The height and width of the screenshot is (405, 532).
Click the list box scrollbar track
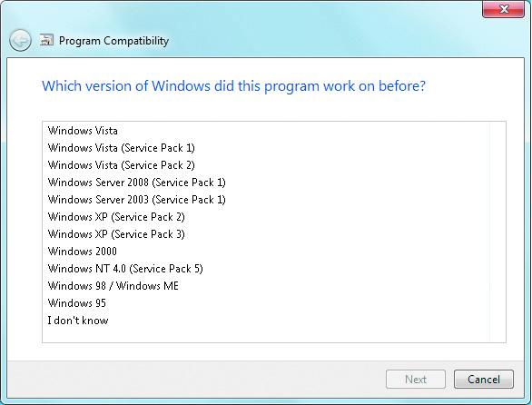tap(498, 232)
